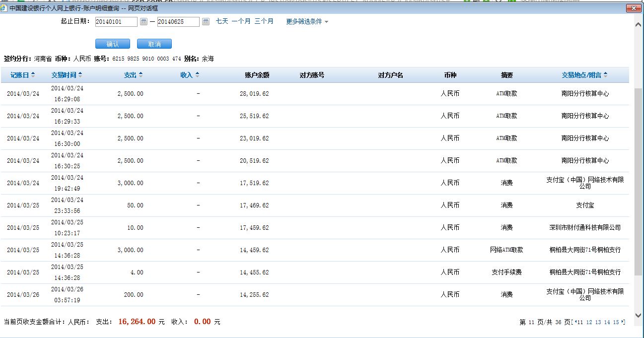This screenshot has height=338, width=644.
Task: Click the next pages arrow in pagination
Action: coord(623,323)
